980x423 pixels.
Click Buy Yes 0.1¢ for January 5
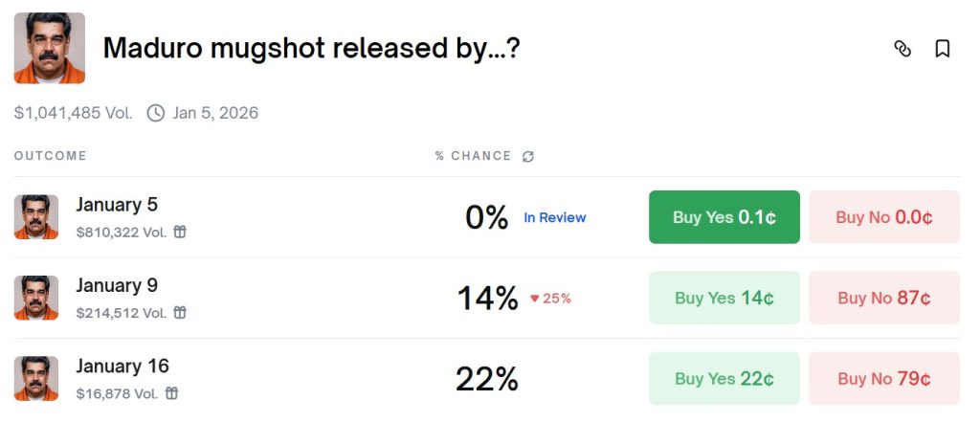[x=724, y=217]
